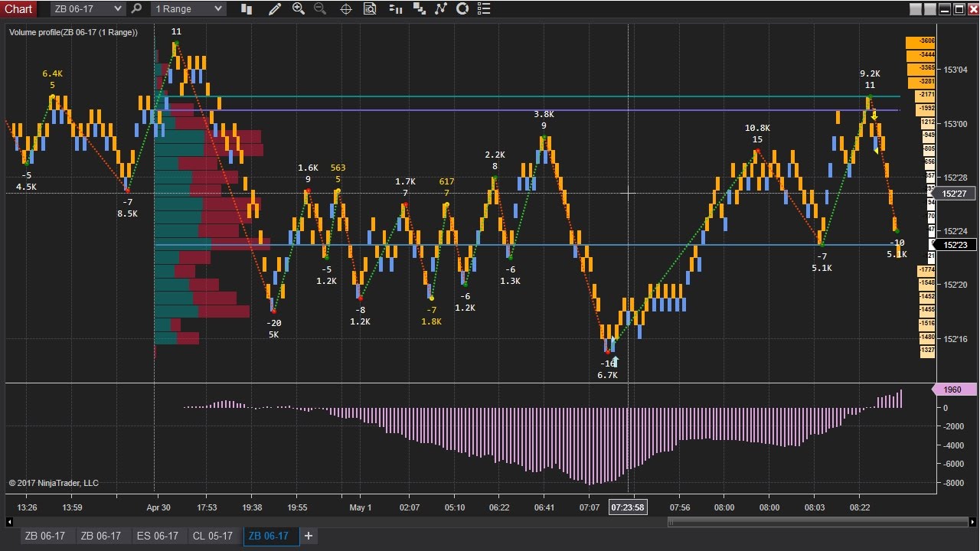Viewport: 980px width, 551px height.
Task: Click the -4000 indicator axis label
Action: (x=953, y=445)
